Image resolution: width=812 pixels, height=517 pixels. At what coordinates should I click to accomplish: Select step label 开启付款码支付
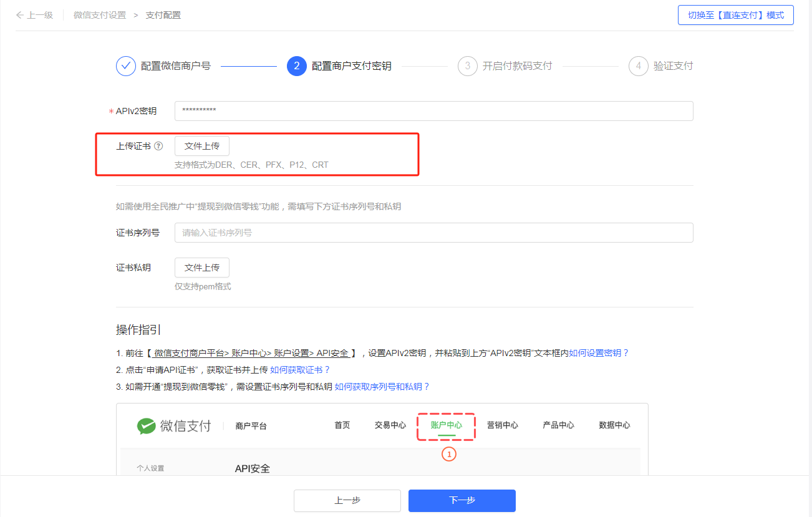click(518, 66)
